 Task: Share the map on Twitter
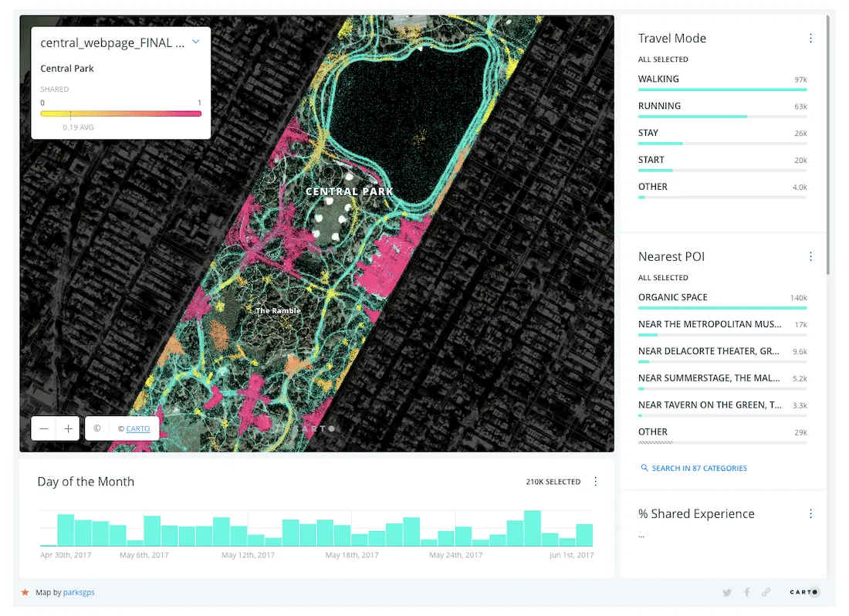coord(726,592)
